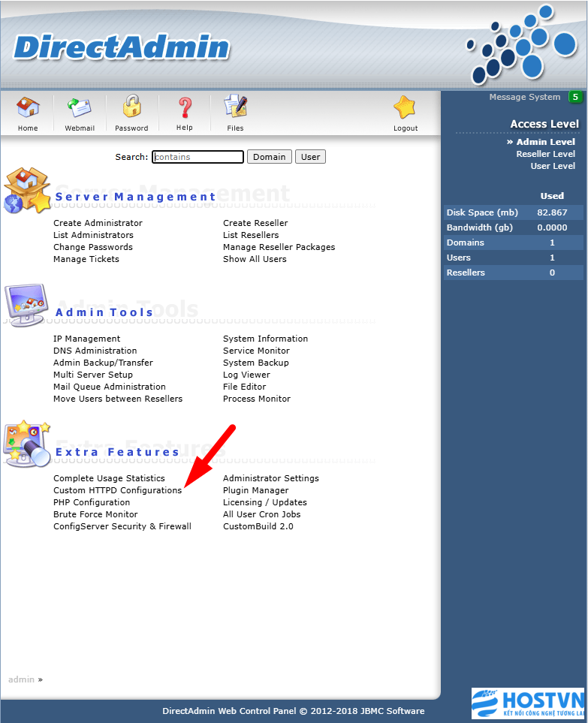588x723 pixels.
Task: Open ConfigServer Security & Firewall
Action: point(122,526)
